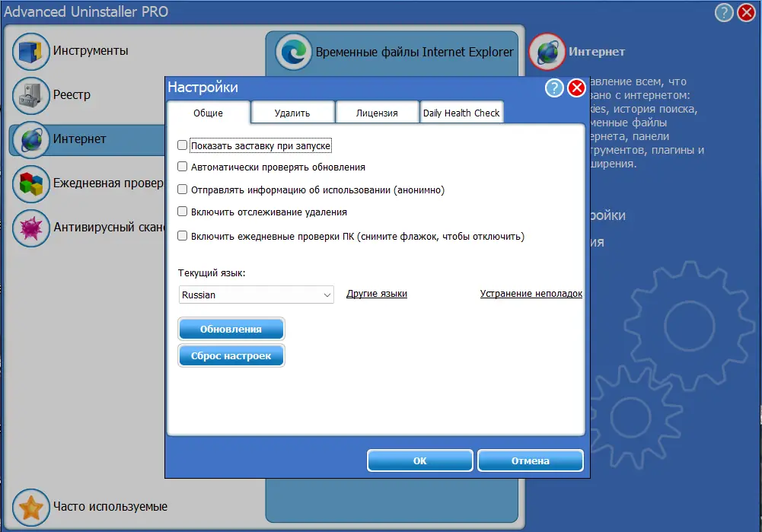This screenshot has height=532, width=762.
Task: Toggle Отправлять информацию об использовании checkbox
Action: click(182, 189)
